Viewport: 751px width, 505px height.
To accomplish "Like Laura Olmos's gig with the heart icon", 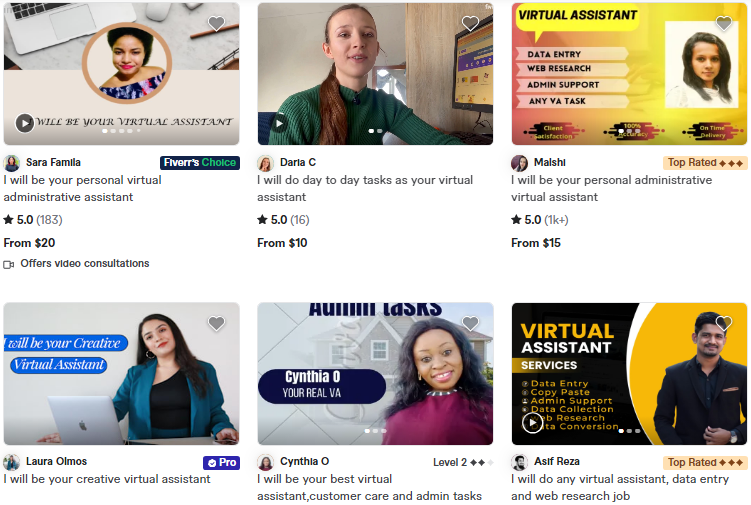I will tap(216, 323).
